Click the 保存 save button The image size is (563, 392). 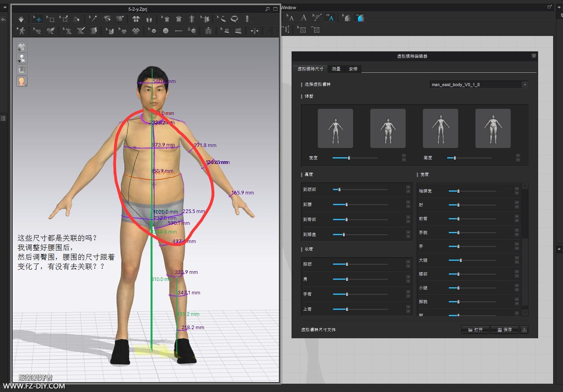505,330
